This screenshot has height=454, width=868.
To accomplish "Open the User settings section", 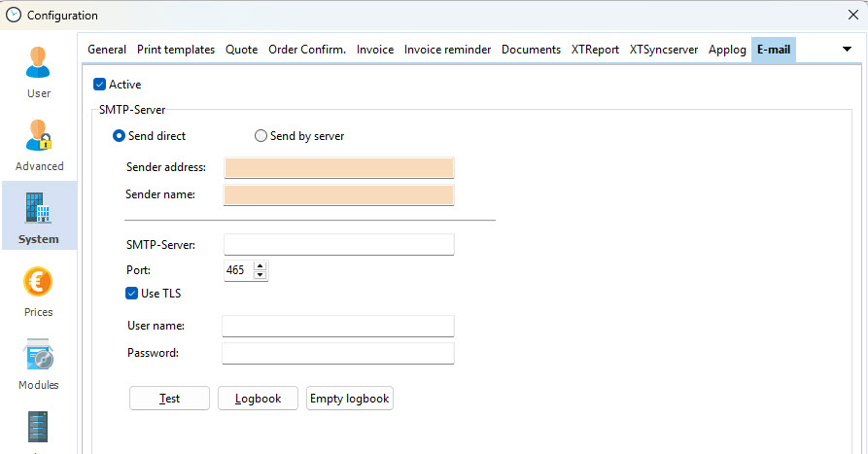I will click(39, 72).
